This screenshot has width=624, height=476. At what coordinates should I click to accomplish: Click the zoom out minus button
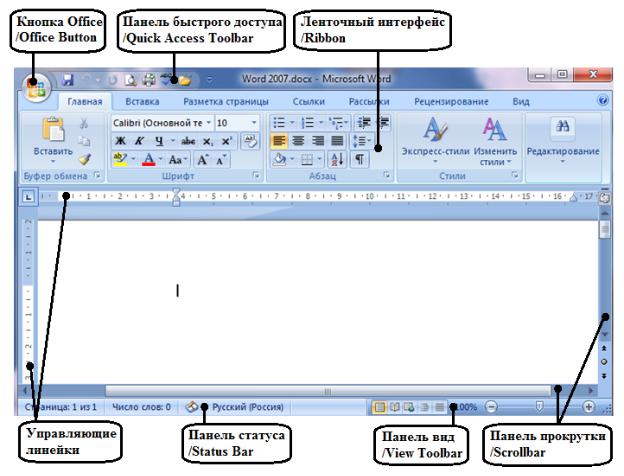492,407
